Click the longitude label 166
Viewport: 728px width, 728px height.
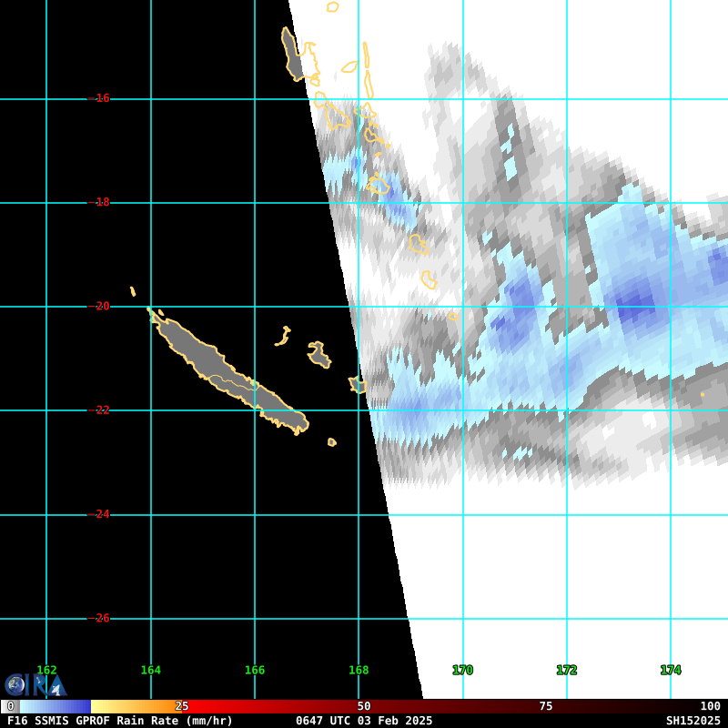point(255,670)
